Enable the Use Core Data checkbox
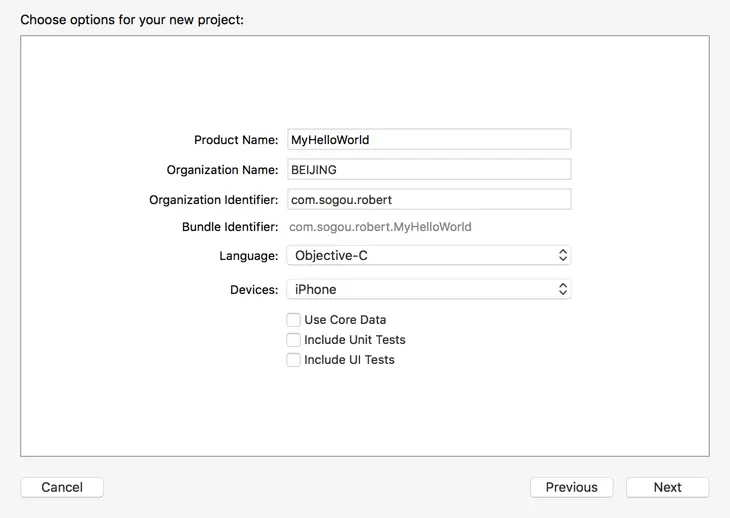This screenshot has height=518, width=730. 294,320
